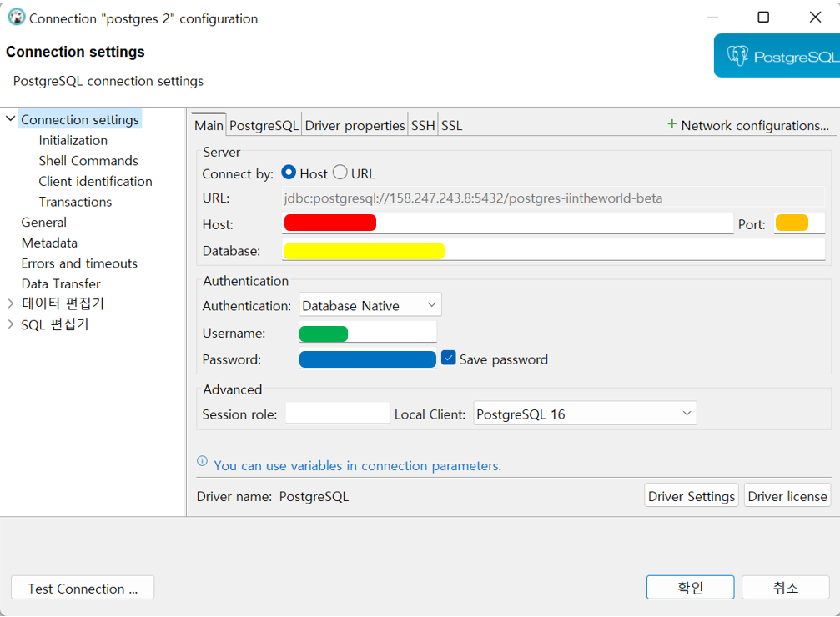Click the 확인 confirm button

(690, 588)
